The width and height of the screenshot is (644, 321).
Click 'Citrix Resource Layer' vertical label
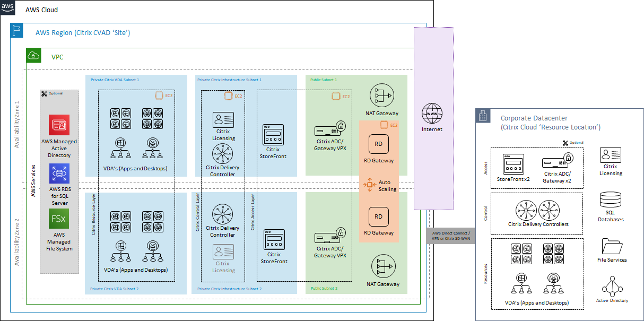(x=94, y=213)
